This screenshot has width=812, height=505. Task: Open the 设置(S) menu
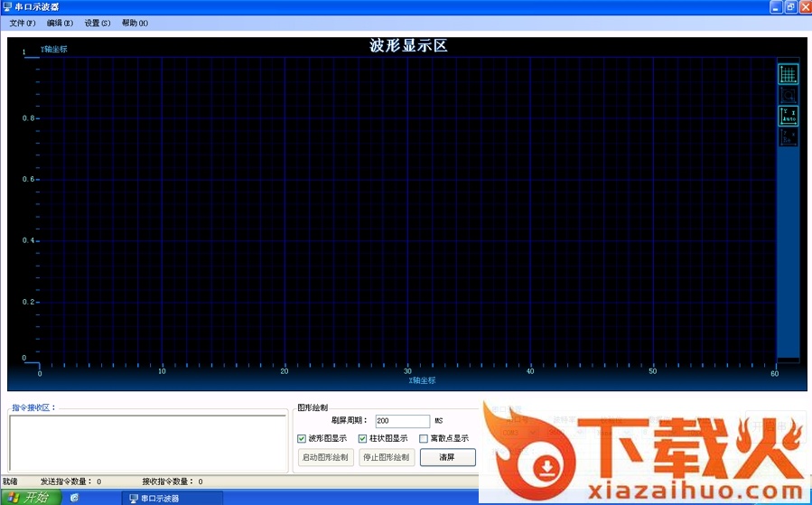[98, 23]
